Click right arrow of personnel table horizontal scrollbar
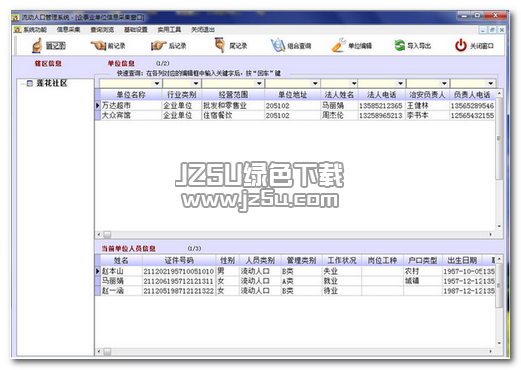Image resolution: width=521 pixels, height=370 pixels. (x=491, y=351)
